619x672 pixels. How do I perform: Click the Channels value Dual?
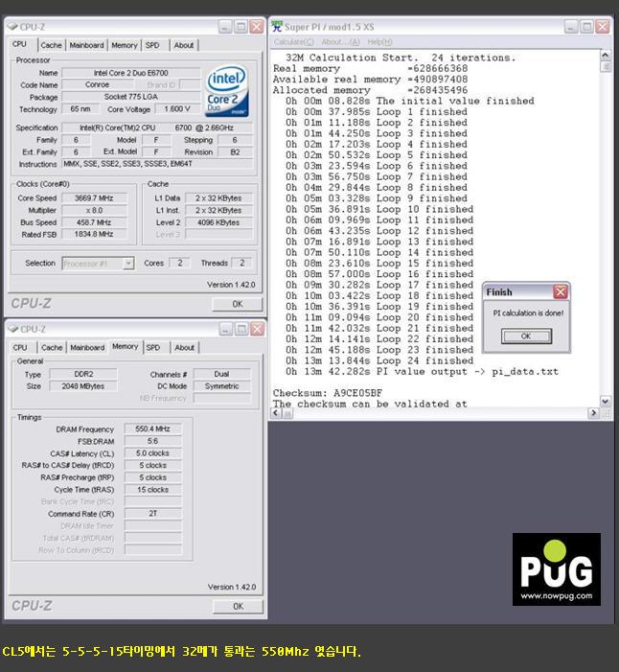pos(222,374)
